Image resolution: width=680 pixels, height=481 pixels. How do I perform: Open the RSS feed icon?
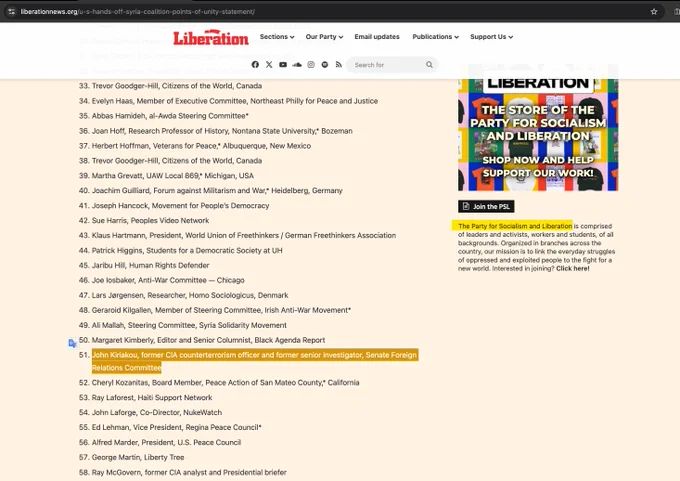[339, 65]
